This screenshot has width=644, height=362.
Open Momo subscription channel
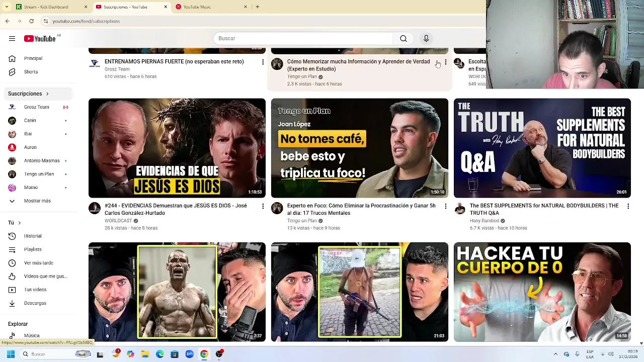click(38, 188)
